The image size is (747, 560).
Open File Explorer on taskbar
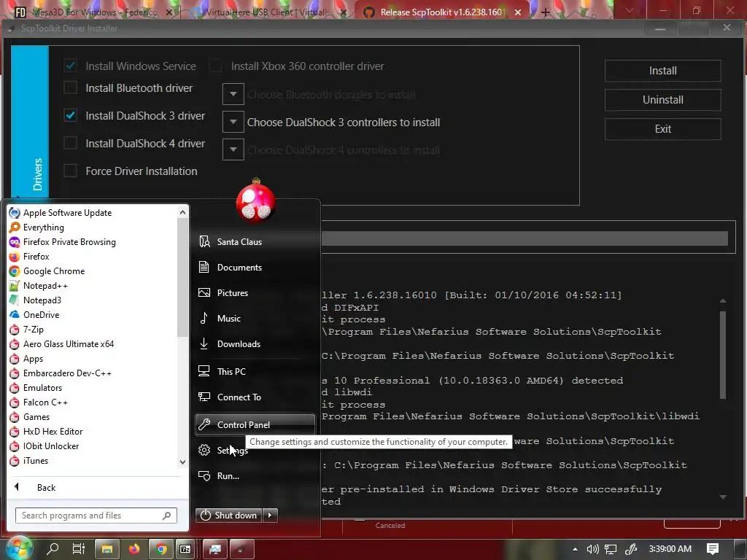coord(107,549)
